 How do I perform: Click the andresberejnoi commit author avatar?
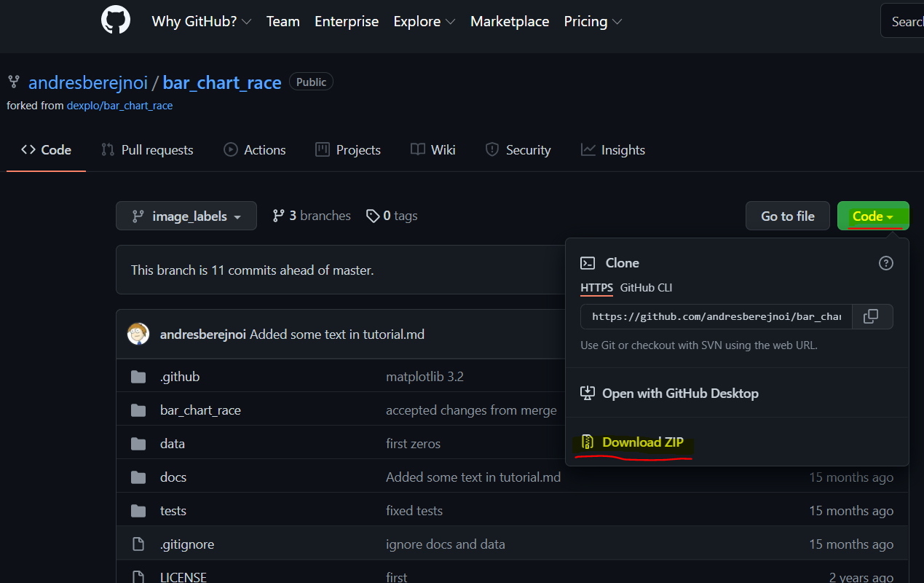coord(138,334)
